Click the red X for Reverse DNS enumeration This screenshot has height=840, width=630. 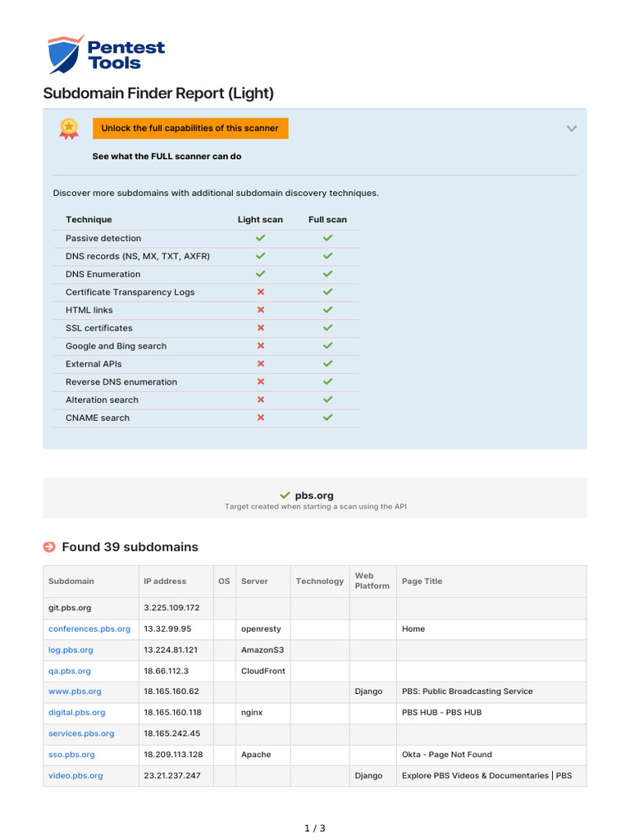coord(261,381)
